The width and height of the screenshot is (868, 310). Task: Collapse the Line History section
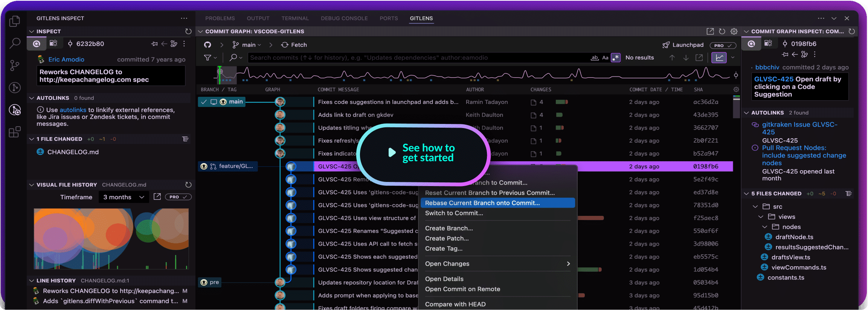coord(32,281)
